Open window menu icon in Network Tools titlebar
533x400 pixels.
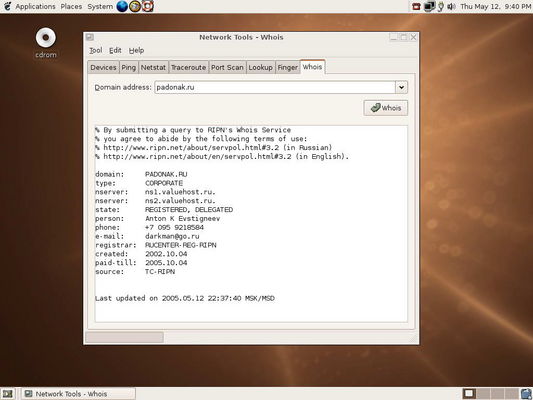[90, 37]
